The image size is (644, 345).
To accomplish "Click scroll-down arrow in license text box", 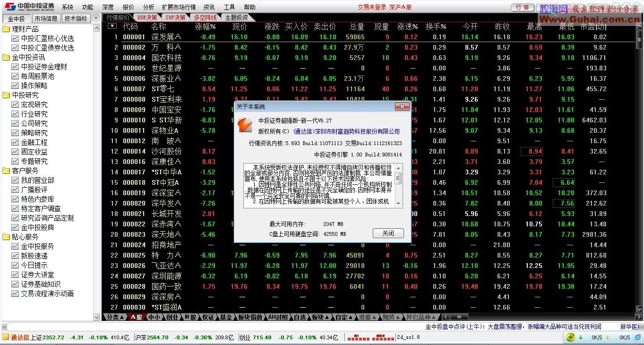I will coord(398,204).
